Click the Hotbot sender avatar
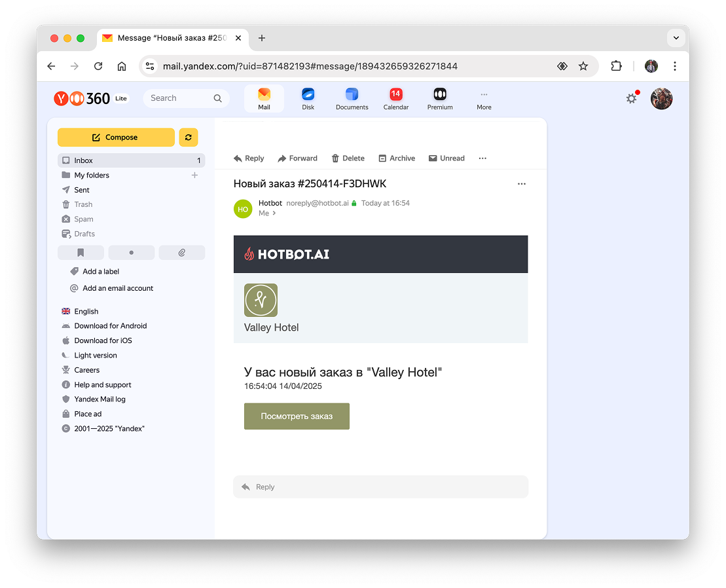 click(243, 209)
